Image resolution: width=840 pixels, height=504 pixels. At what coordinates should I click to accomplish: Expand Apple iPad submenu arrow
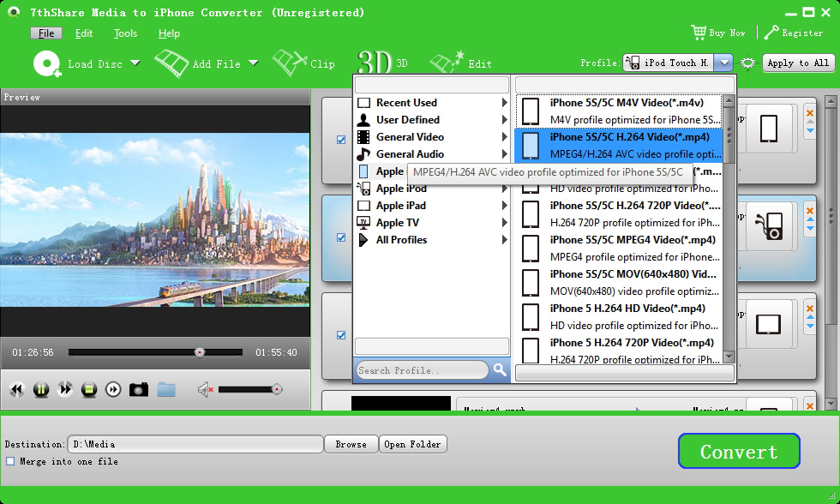(504, 205)
